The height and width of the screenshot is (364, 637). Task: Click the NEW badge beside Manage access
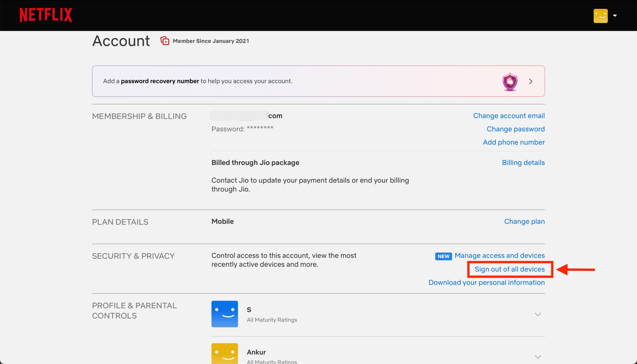point(443,256)
